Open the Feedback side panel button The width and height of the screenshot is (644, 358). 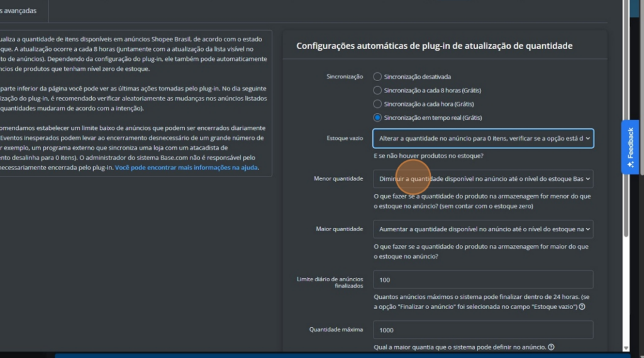[x=631, y=146]
